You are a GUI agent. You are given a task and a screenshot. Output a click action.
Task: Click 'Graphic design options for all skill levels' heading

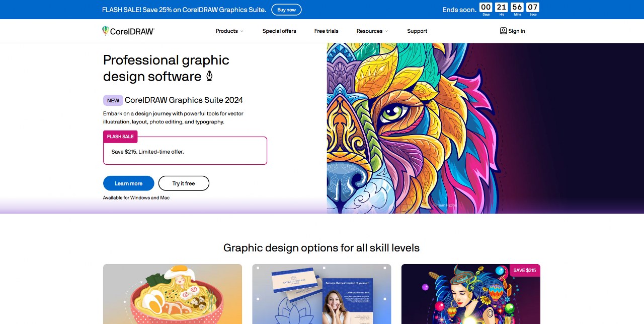[321, 248]
